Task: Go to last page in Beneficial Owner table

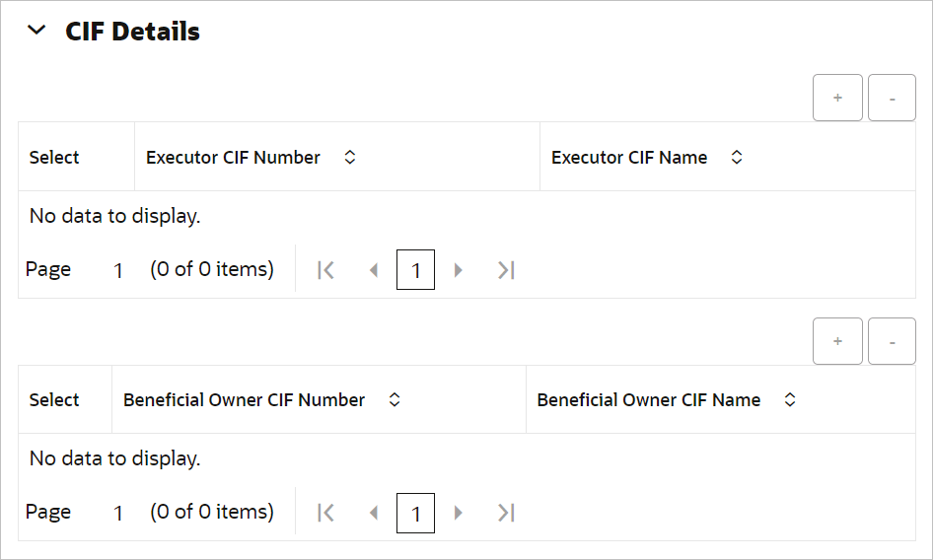Action: click(506, 513)
